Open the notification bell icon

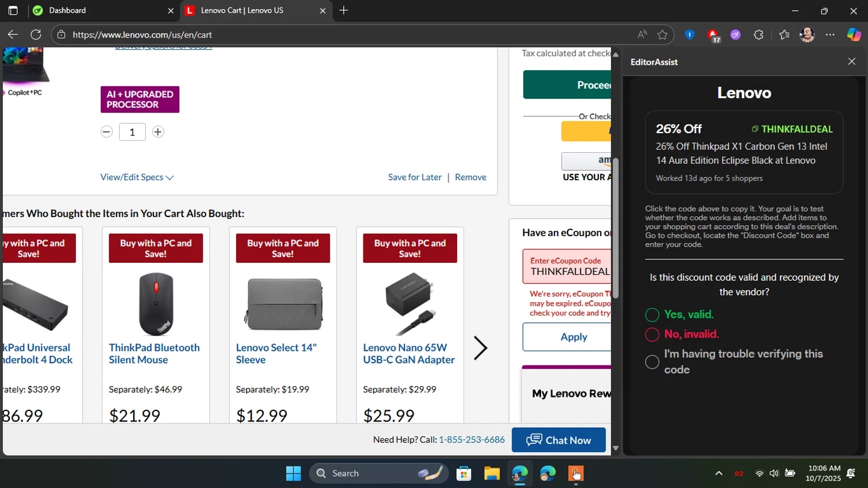coord(851,474)
